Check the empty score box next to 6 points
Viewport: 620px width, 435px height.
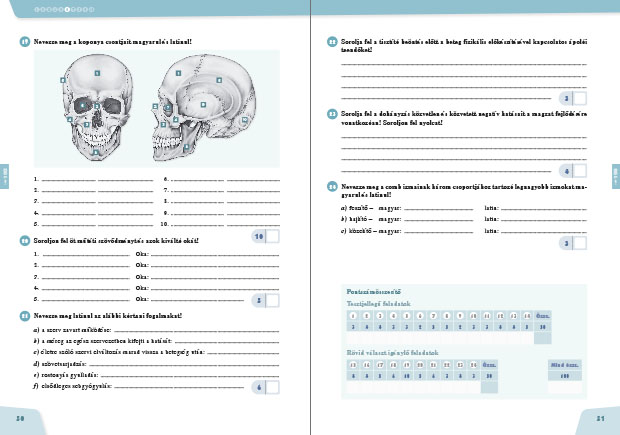(272, 388)
